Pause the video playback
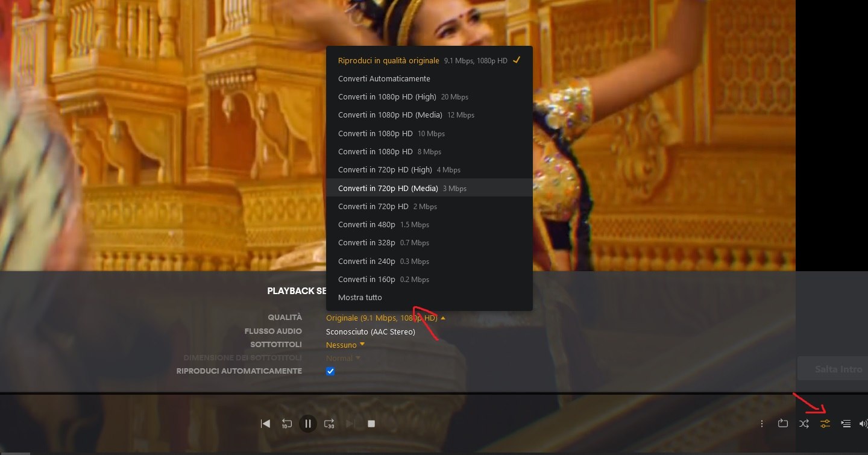This screenshot has width=868, height=455. [x=307, y=424]
